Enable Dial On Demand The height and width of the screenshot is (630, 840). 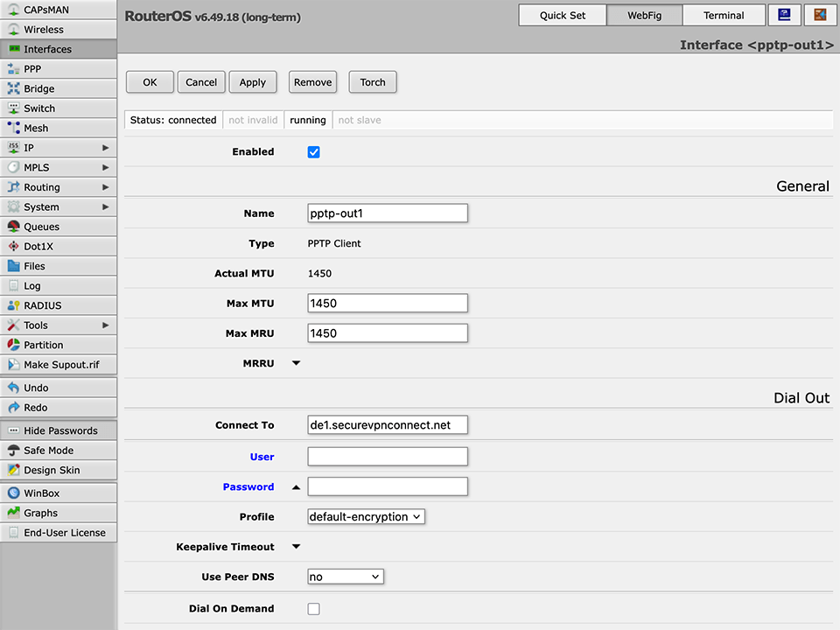click(313, 608)
